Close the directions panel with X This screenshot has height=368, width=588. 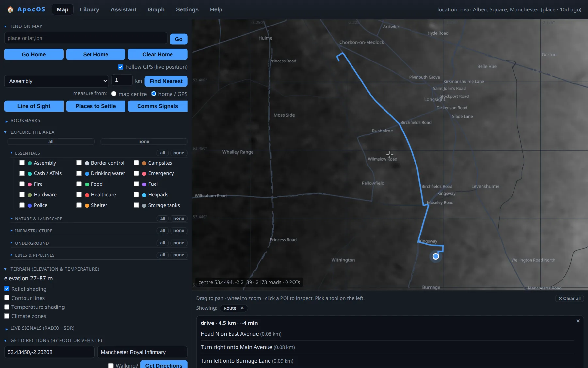(x=578, y=321)
